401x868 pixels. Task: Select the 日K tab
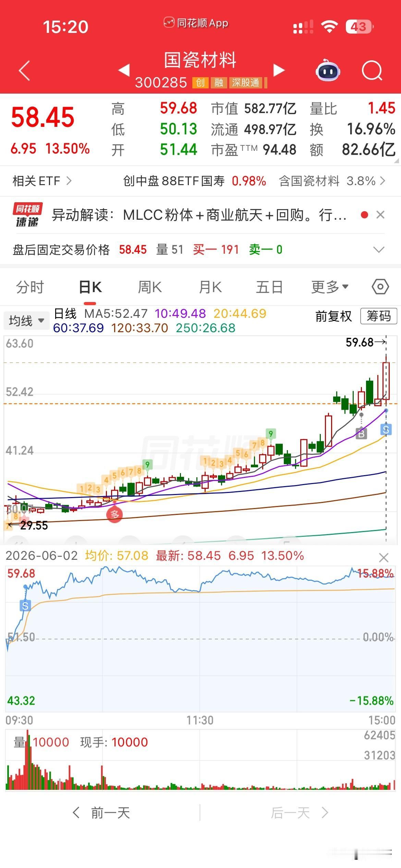[90, 287]
